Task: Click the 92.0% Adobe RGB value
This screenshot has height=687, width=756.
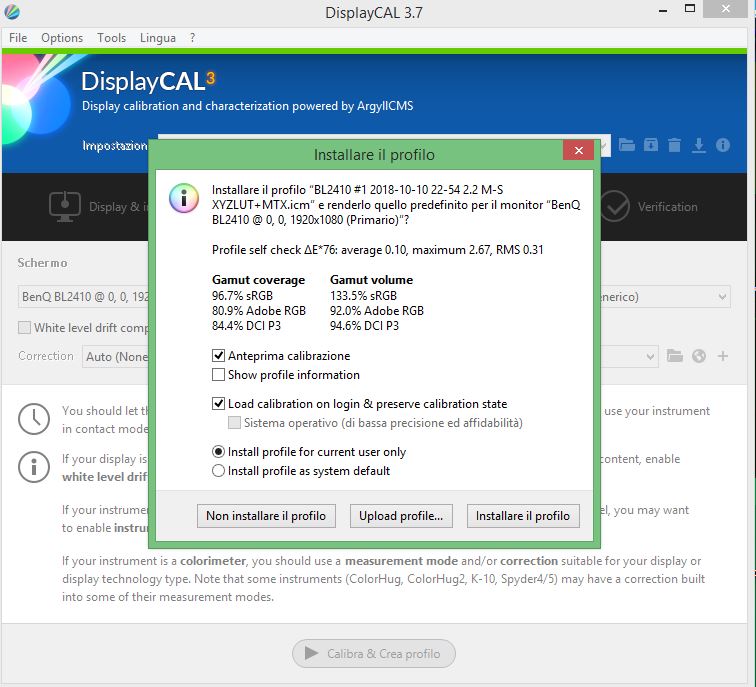Action: point(377,310)
